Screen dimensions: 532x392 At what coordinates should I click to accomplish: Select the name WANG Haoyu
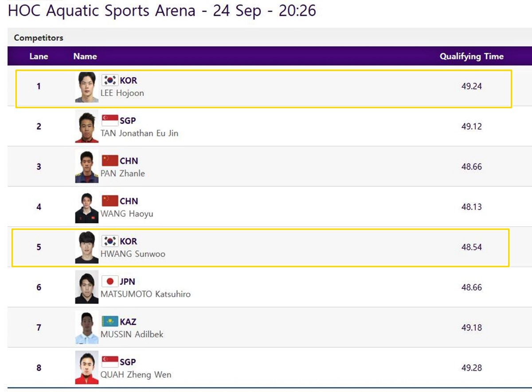[127, 214]
